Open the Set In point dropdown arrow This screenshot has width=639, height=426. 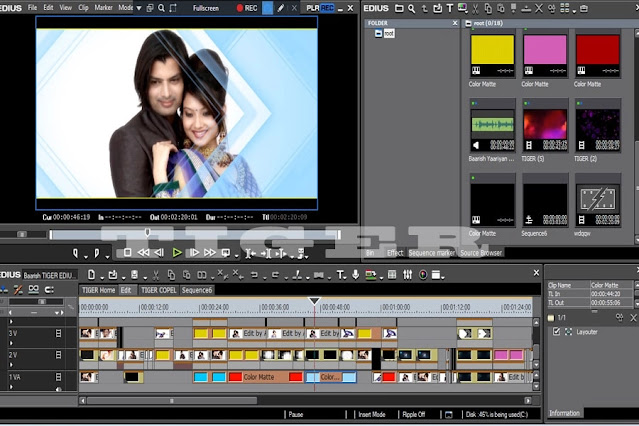click(86, 257)
